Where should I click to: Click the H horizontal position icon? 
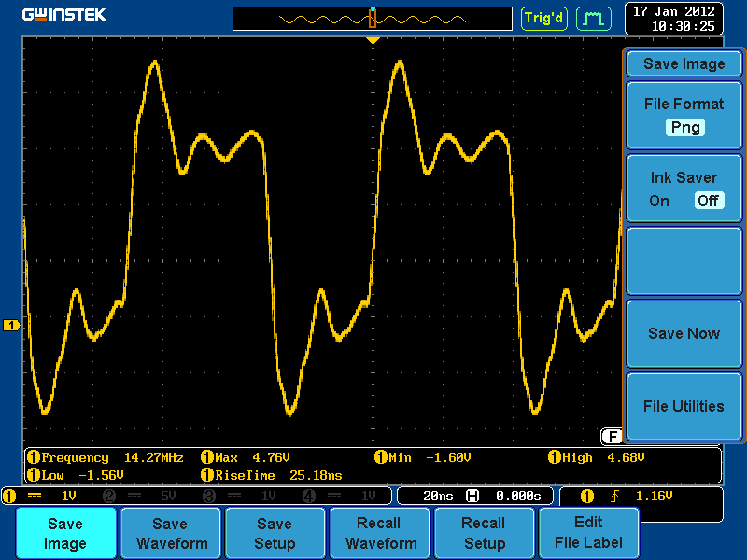(x=472, y=497)
